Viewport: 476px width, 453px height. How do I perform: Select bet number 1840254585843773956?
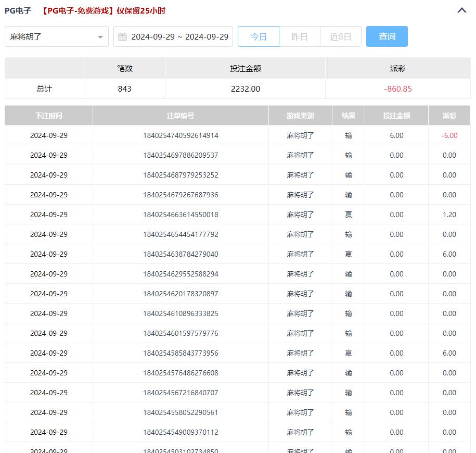[181, 353]
